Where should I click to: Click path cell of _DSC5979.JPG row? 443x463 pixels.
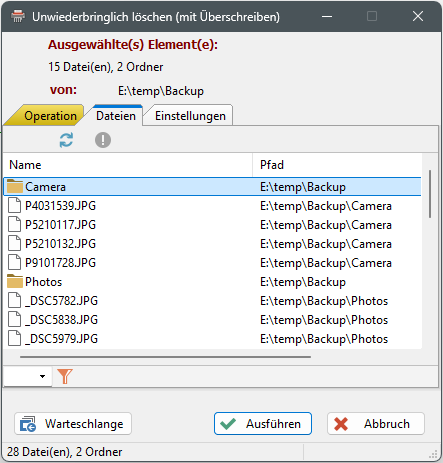click(x=324, y=339)
